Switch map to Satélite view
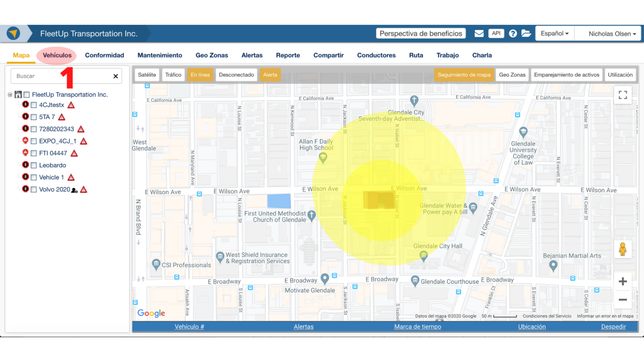The image size is (644, 362). pyautogui.click(x=147, y=75)
